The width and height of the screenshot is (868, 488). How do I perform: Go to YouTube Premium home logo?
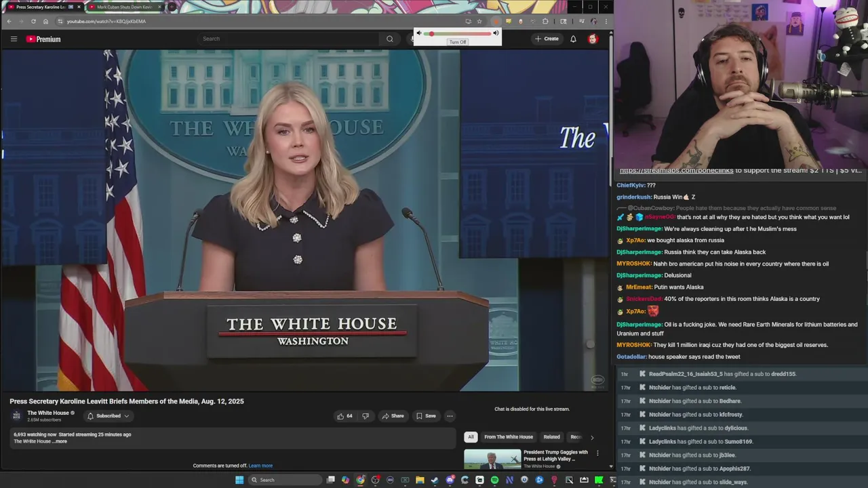[x=43, y=39]
